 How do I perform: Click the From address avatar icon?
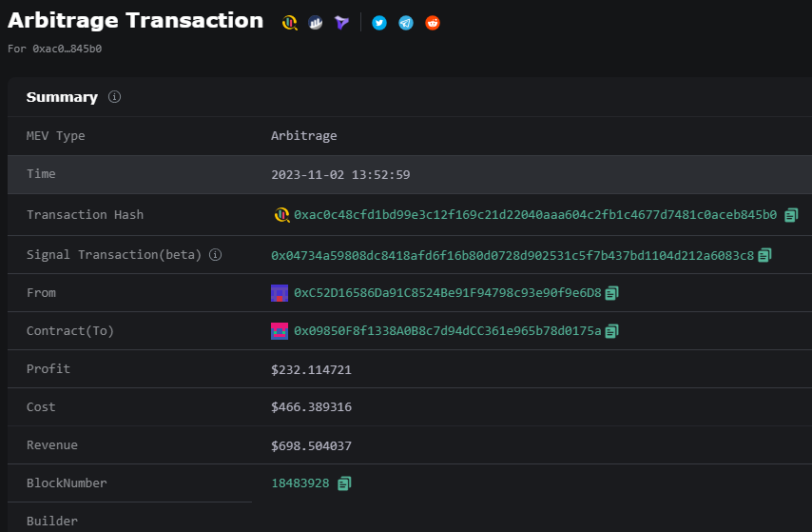coord(280,293)
